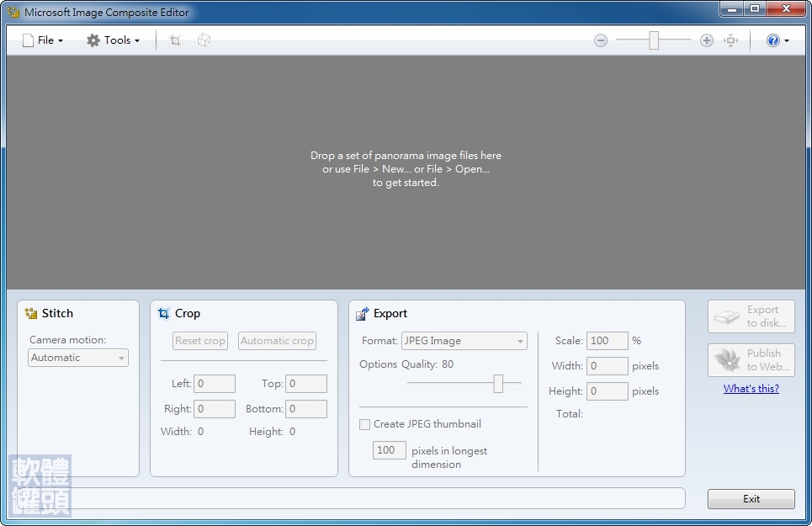Click the crop Bottom input field
The width and height of the screenshot is (812, 526).
pyautogui.click(x=306, y=409)
